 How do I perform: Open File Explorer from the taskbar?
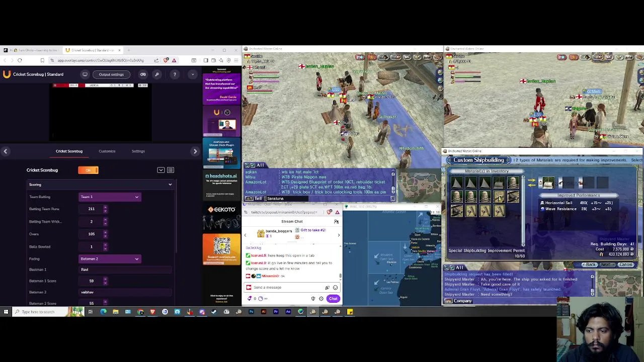click(x=116, y=312)
